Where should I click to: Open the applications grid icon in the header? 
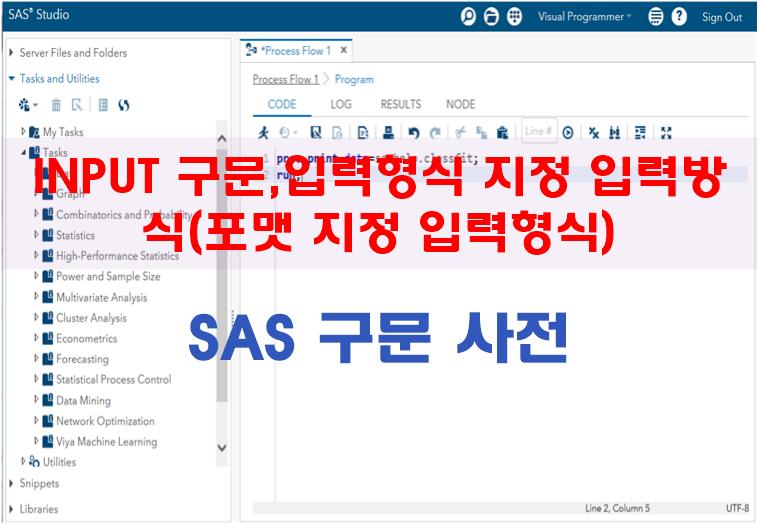pyautogui.click(x=514, y=17)
